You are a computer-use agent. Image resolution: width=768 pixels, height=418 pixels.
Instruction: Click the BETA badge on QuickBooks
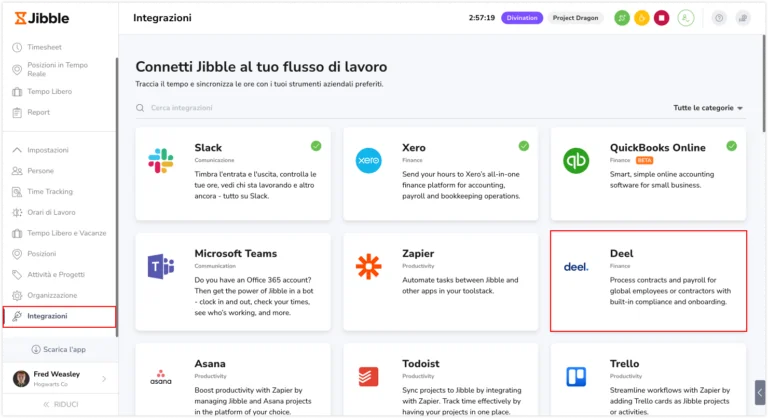click(x=644, y=160)
